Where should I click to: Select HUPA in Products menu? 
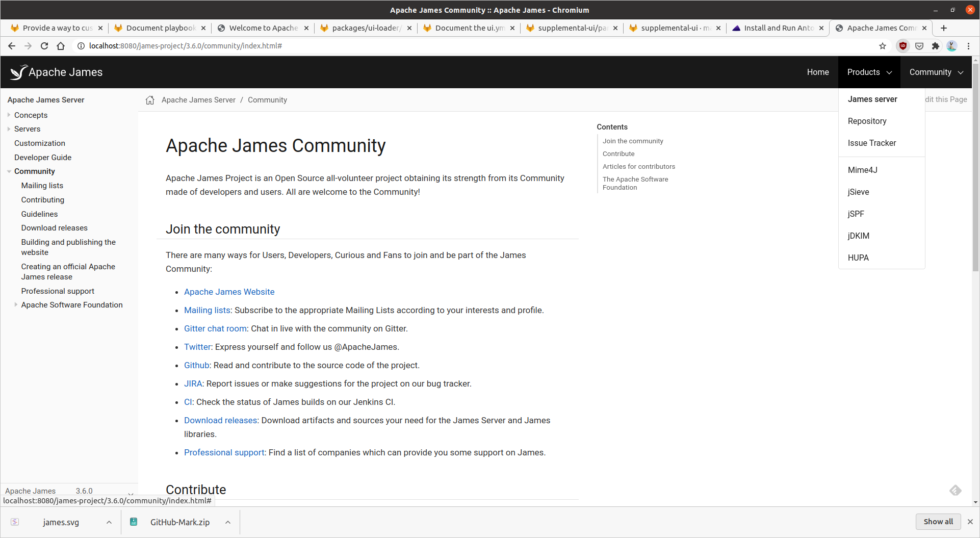[x=858, y=258]
